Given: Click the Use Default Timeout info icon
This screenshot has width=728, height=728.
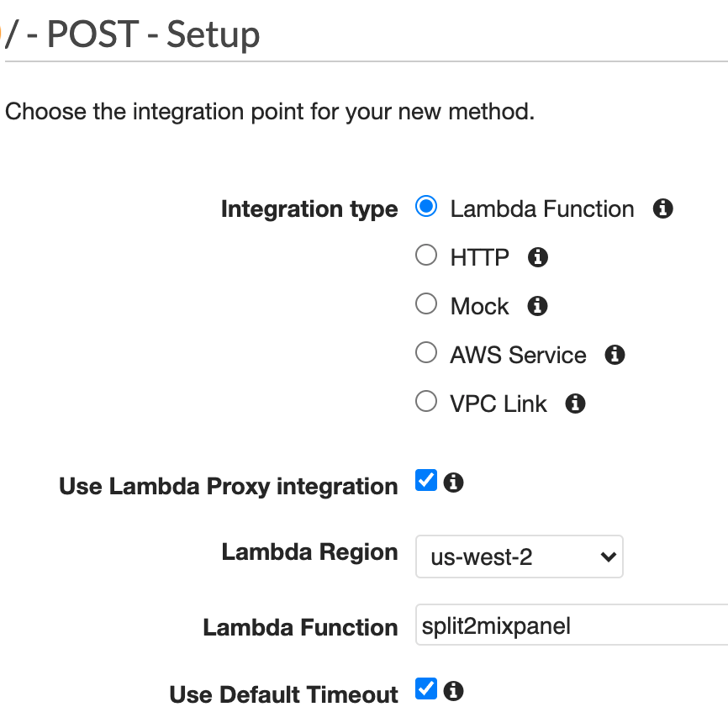Looking at the screenshot, I should 452,691.
